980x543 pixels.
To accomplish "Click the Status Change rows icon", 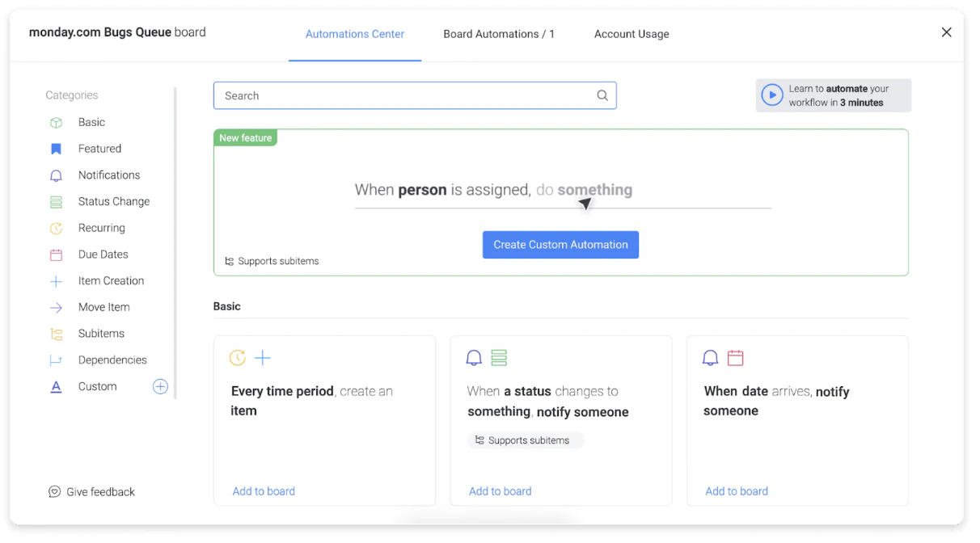I will [x=56, y=202].
